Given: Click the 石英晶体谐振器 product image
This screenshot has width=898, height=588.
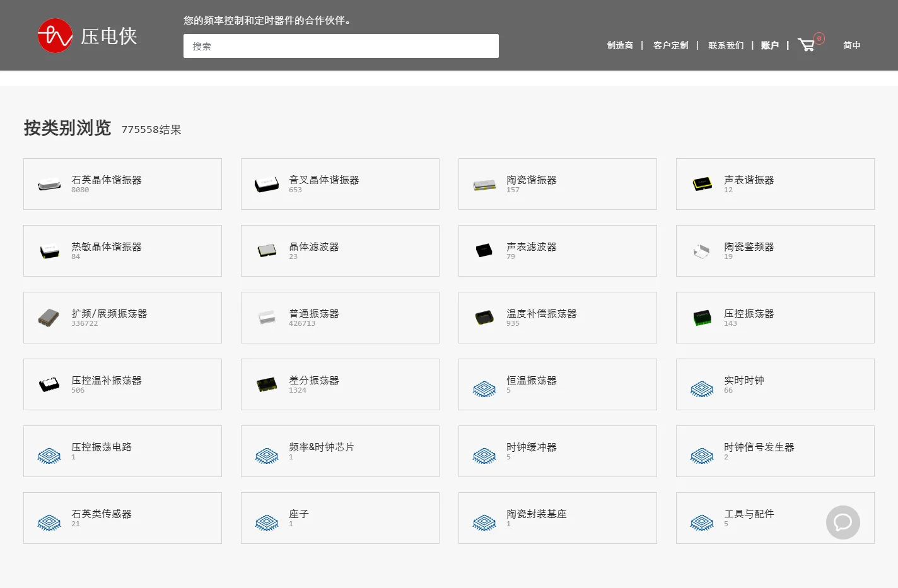Looking at the screenshot, I should pyautogui.click(x=49, y=185).
